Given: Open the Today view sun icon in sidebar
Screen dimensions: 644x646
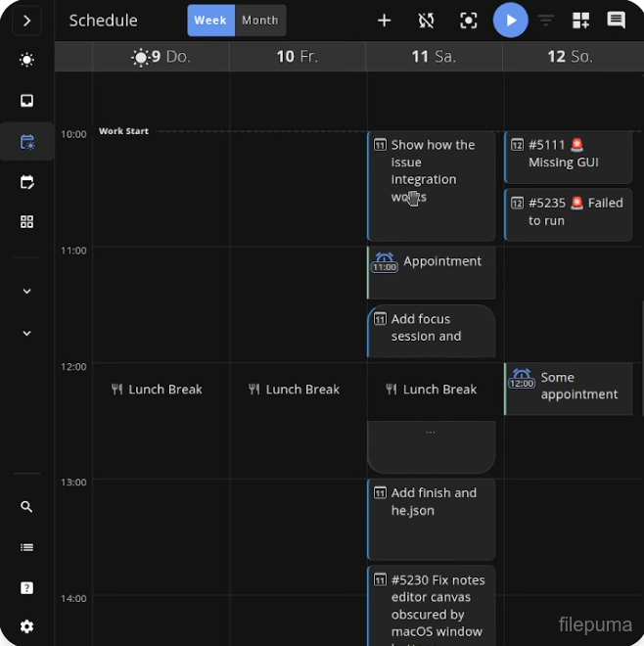Looking at the screenshot, I should [26, 61].
